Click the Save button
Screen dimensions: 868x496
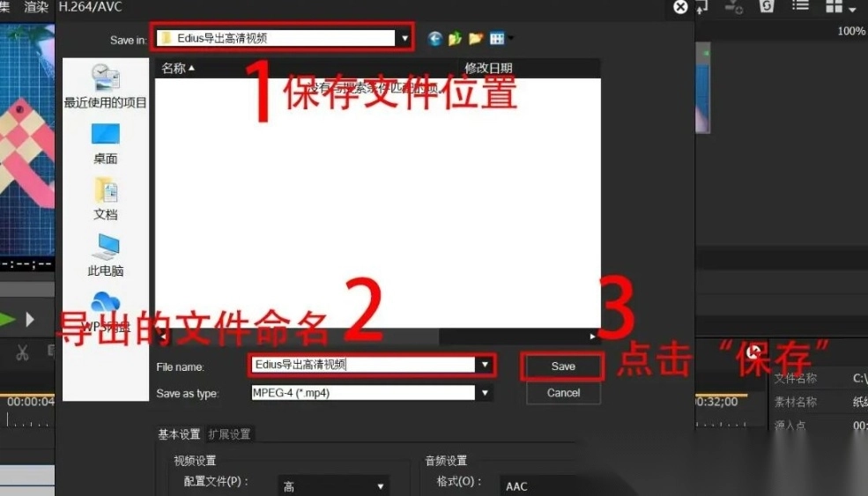tap(562, 366)
